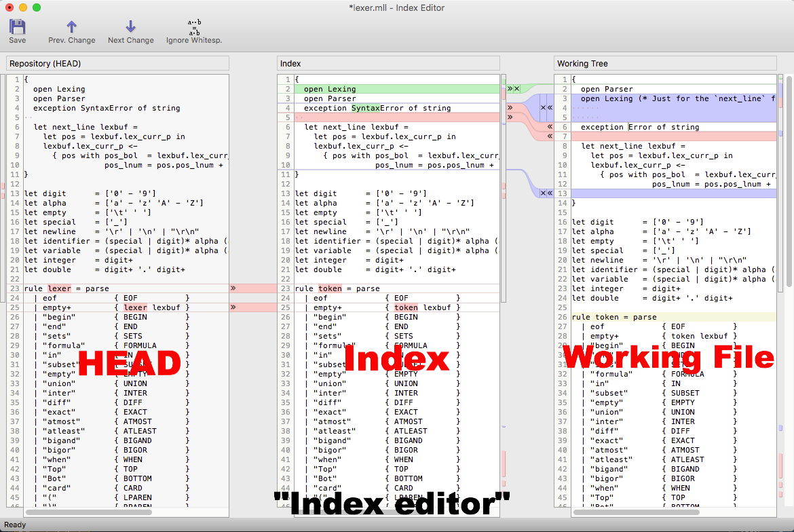Click the × icon on the blue hunk near line 4
This screenshot has height=532, width=794.
[544, 107]
